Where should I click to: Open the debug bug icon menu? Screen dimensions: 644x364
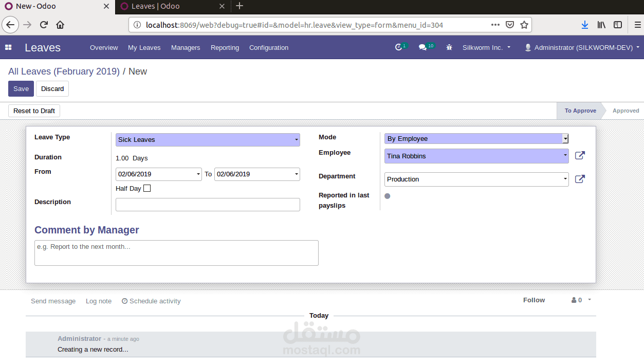click(449, 47)
